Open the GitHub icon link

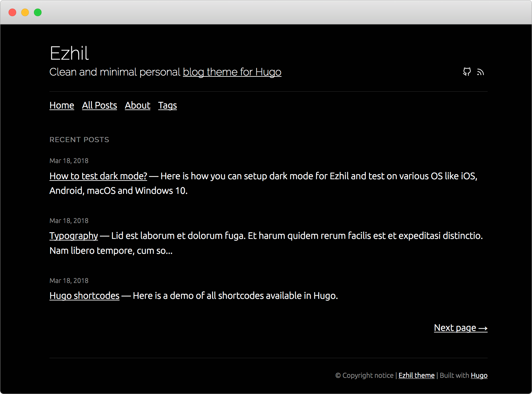tap(467, 72)
